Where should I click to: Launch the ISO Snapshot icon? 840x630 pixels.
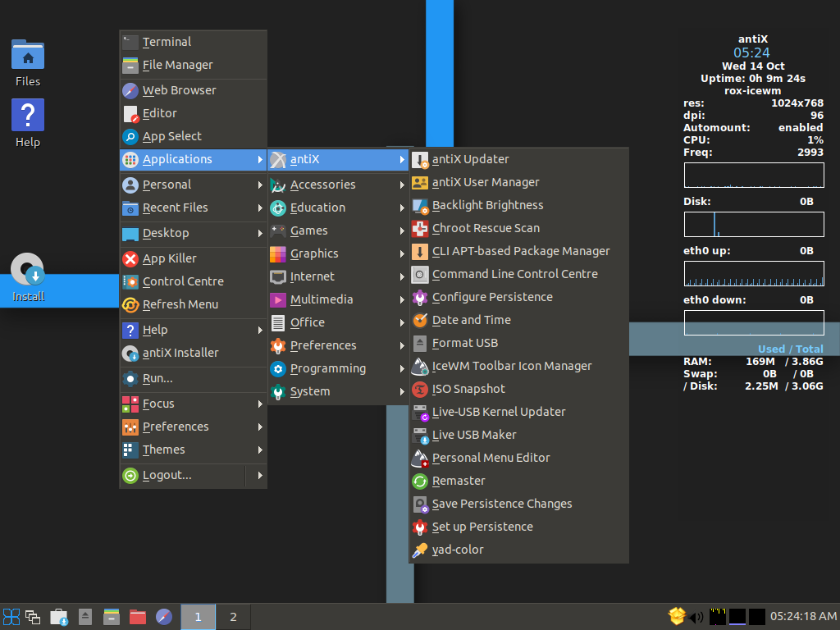pyautogui.click(x=420, y=390)
